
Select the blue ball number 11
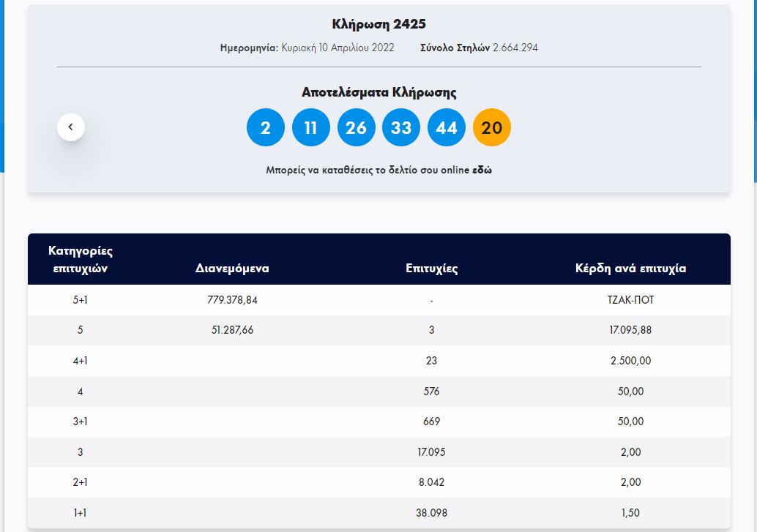pos(311,127)
